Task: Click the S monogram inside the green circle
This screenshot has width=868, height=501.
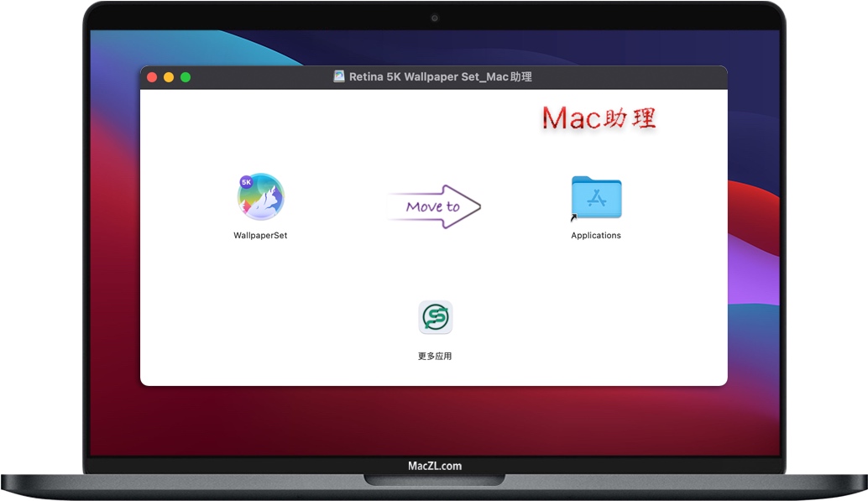Action: (x=435, y=317)
